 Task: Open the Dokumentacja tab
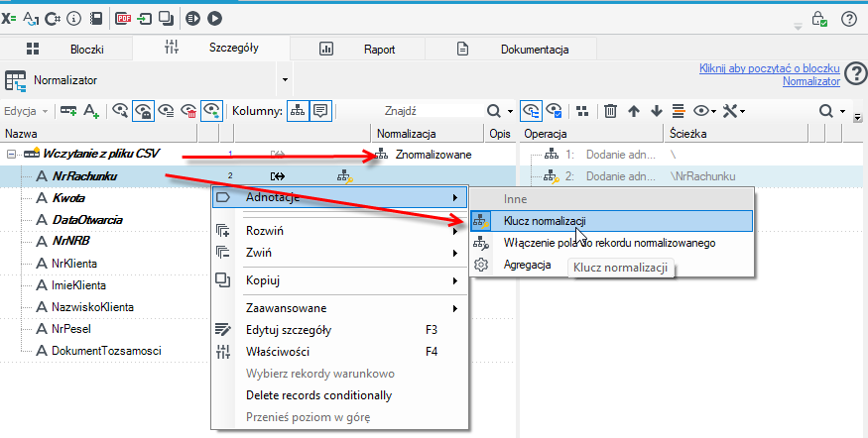pyautogui.click(x=511, y=49)
